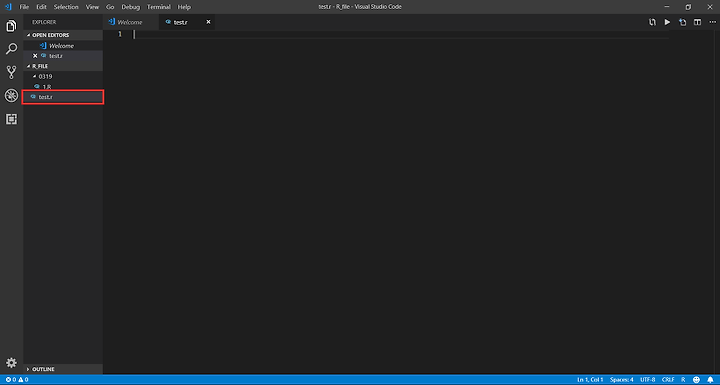Open the File menu
Viewport: 720px width, 385px height.
click(x=24, y=7)
